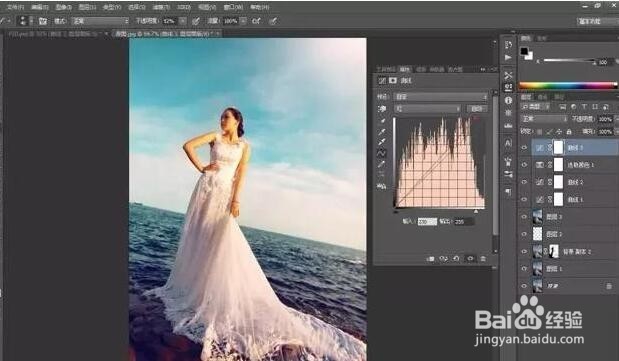Click the foreground color swatch in Color panel

[524, 51]
